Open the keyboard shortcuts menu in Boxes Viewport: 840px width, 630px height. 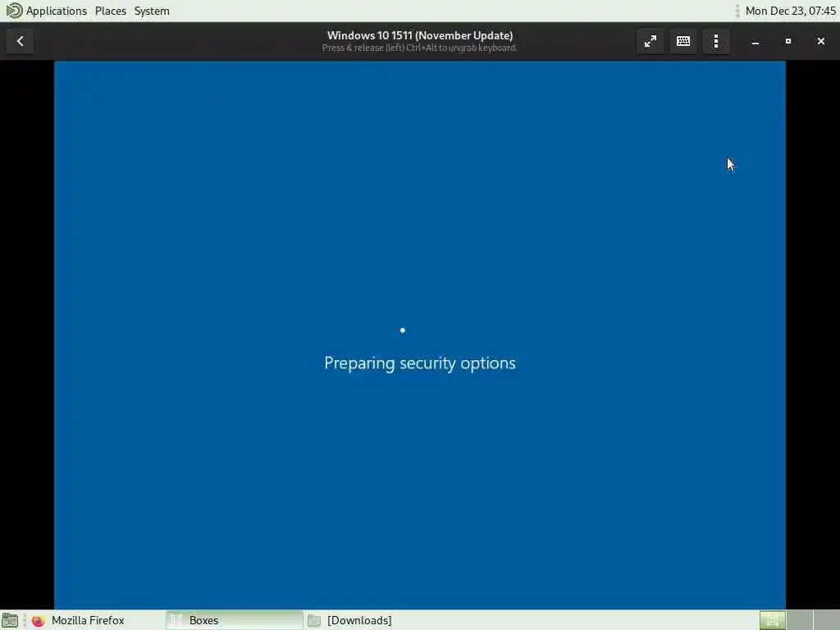click(683, 41)
